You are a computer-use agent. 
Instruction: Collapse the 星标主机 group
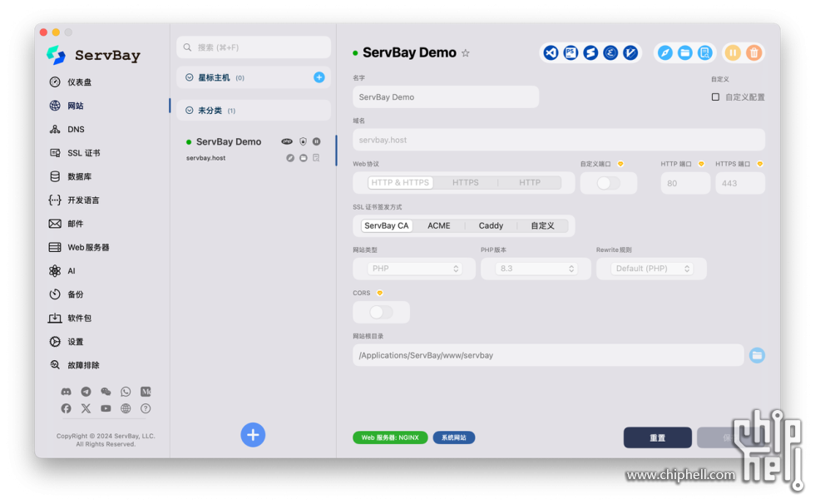pos(190,77)
